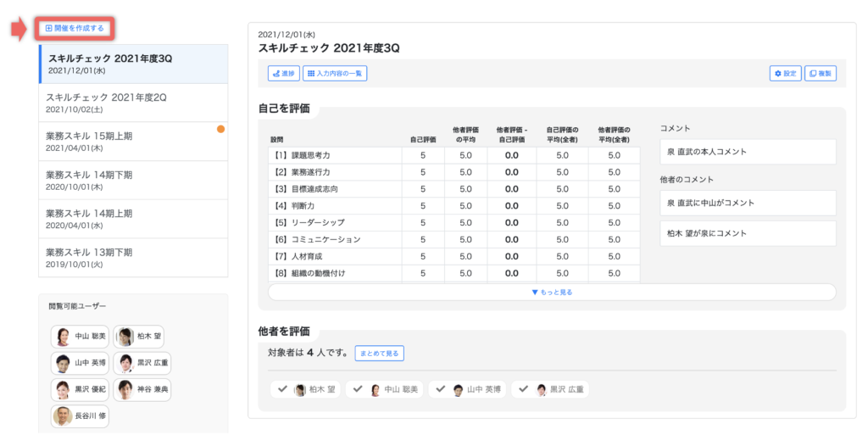Open 業務スキル 14期下期 session
This screenshot has height=435, width=868.
(x=133, y=180)
